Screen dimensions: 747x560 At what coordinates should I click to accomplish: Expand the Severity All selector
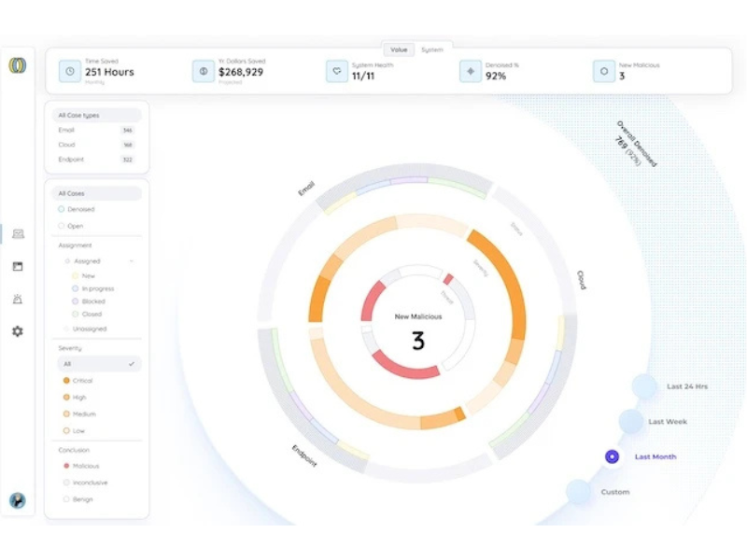[x=97, y=363]
